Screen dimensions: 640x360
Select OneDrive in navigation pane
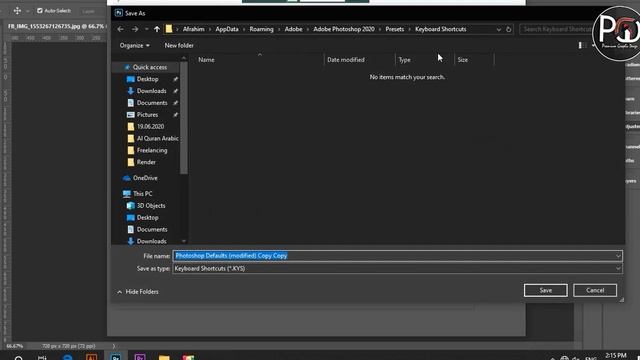145,178
